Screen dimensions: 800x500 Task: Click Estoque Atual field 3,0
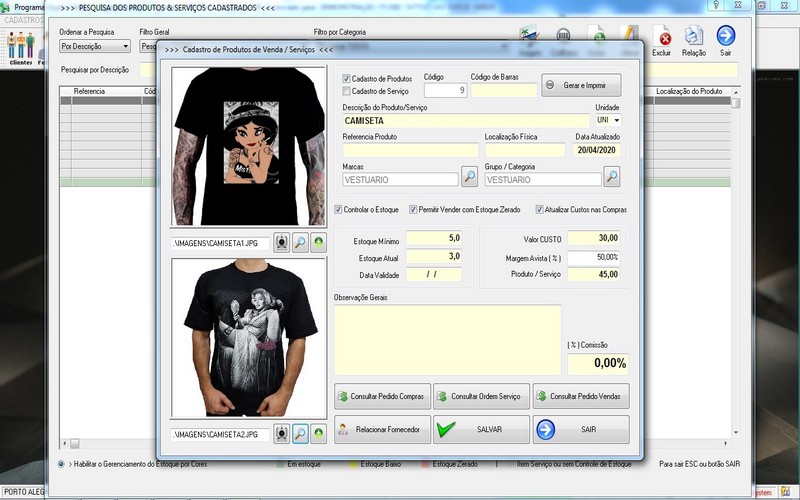(x=434, y=257)
